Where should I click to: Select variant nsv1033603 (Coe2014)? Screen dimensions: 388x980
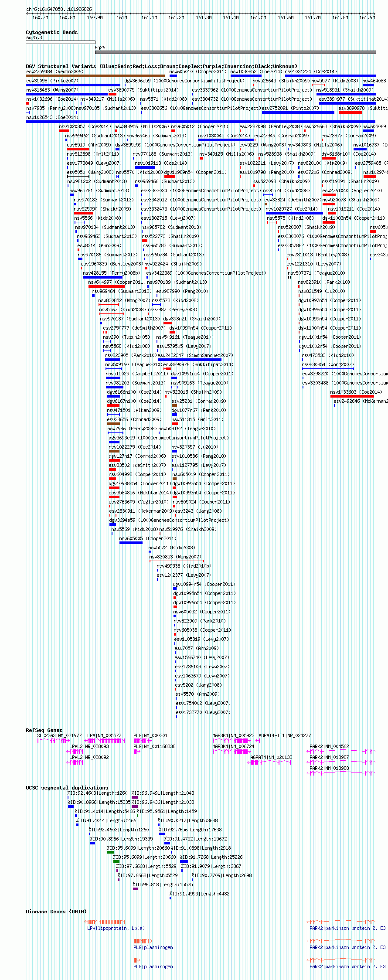(356, 392)
